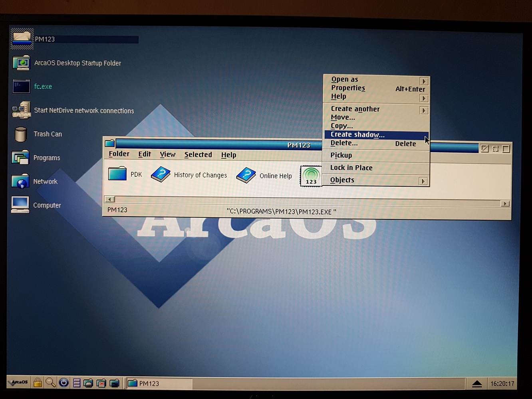The width and height of the screenshot is (532, 399).
Task: Open the Folder menu in PM123 window
Action: 119,154
